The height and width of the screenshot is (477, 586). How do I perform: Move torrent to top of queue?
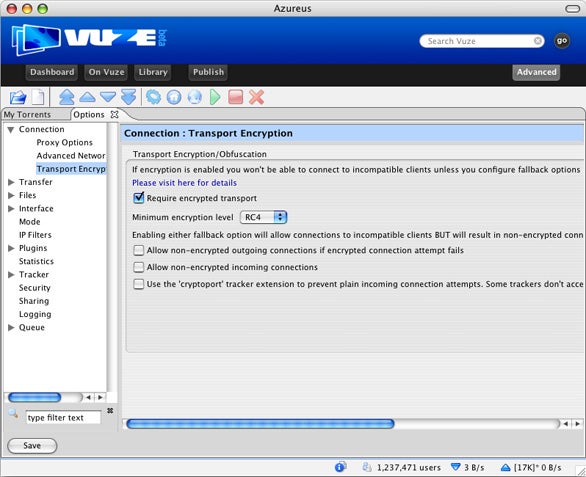point(67,97)
